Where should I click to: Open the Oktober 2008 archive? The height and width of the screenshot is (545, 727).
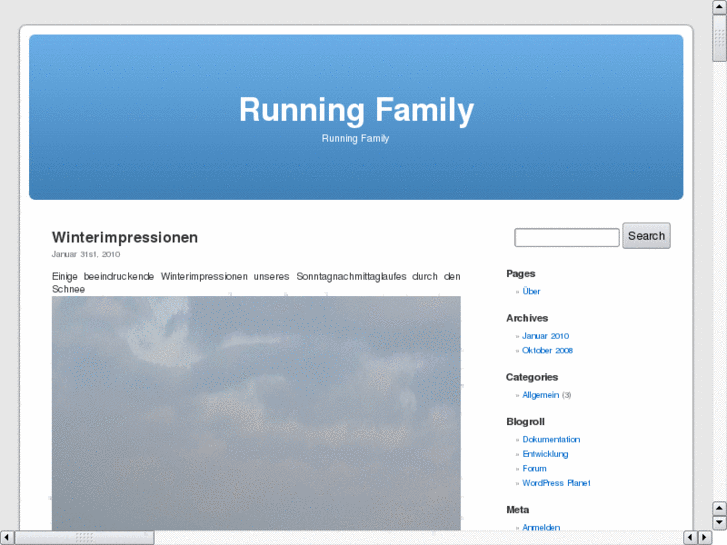(547, 351)
